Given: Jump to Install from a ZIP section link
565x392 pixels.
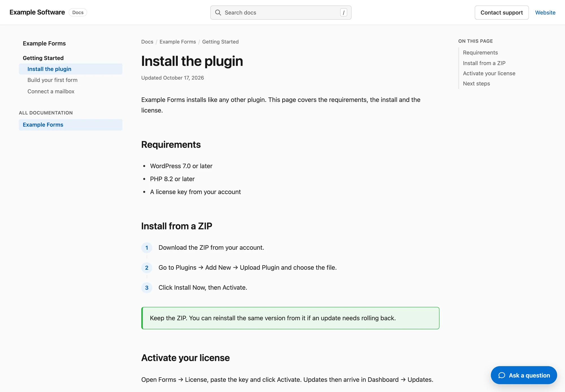Looking at the screenshot, I should tap(484, 63).
